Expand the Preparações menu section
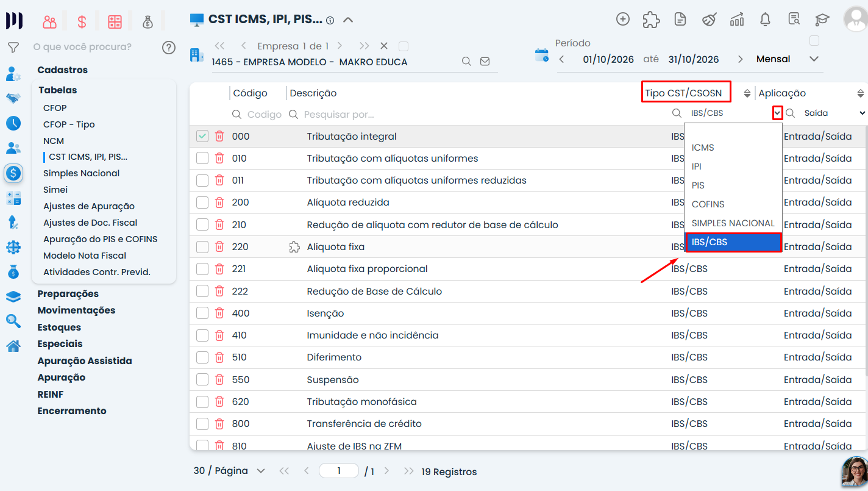This screenshot has height=491, width=868. tap(68, 294)
